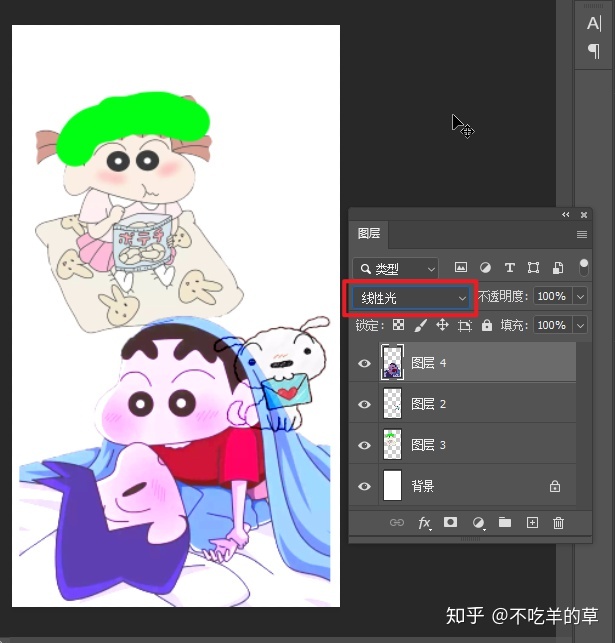This screenshot has height=643, width=615.
Task: Click the fill 100% value field
Action: tap(552, 325)
